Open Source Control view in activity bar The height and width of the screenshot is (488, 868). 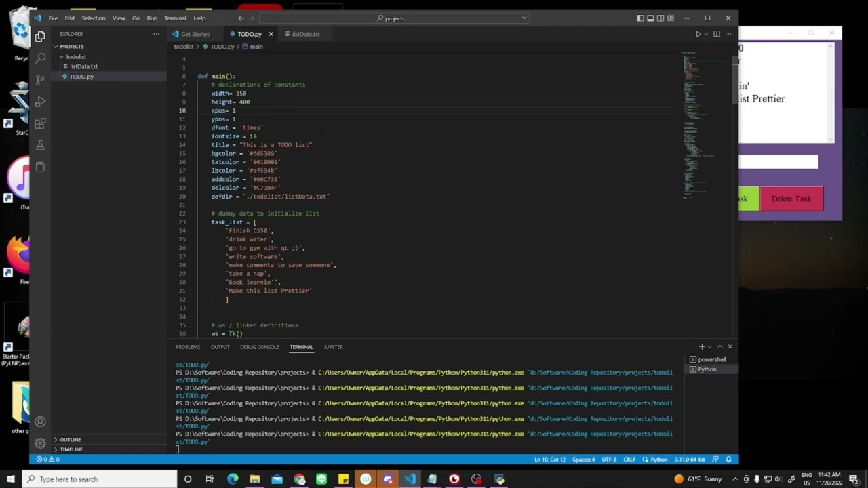pyautogui.click(x=40, y=80)
